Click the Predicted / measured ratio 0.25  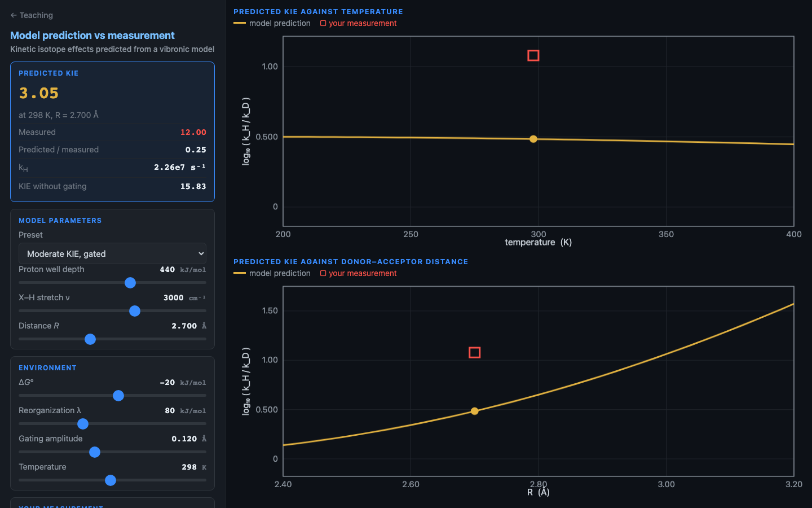click(196, 150)
